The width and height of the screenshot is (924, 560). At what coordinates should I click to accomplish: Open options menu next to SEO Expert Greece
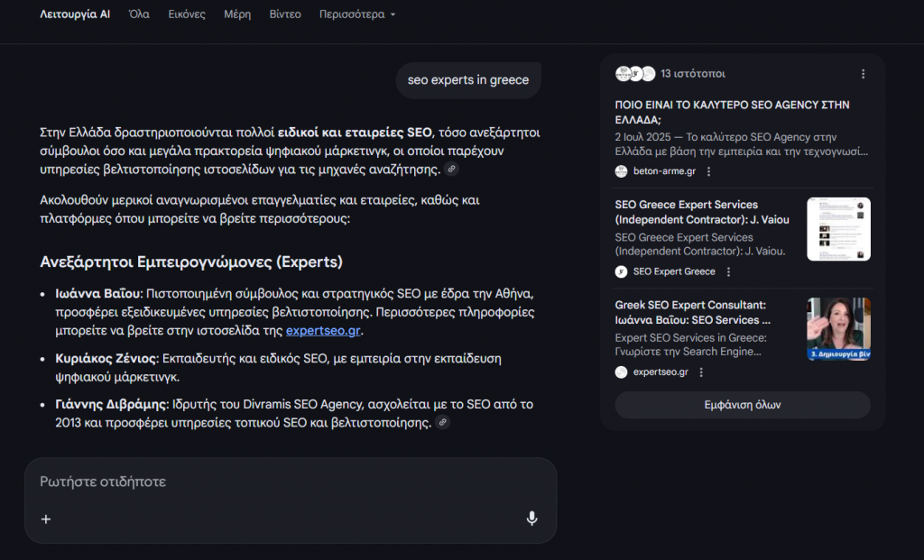click(x=729, y=271)
